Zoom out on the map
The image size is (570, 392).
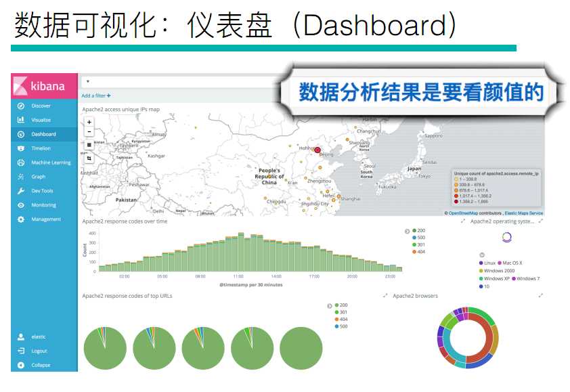pyautogui.click(x=89, y=131)
